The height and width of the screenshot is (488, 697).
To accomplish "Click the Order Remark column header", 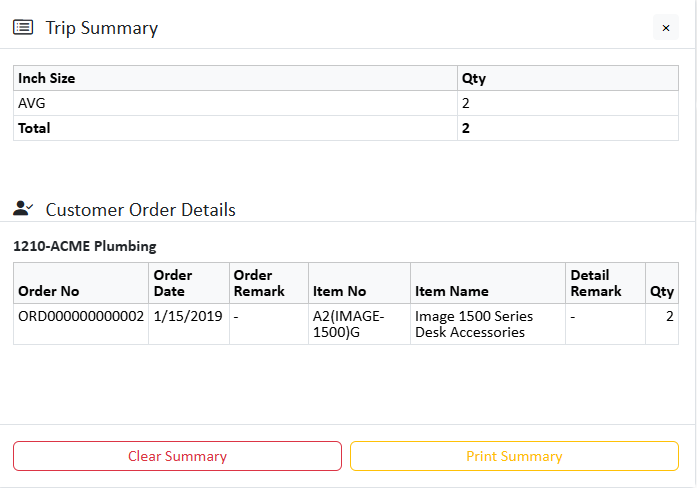I will tap(259, 283).
